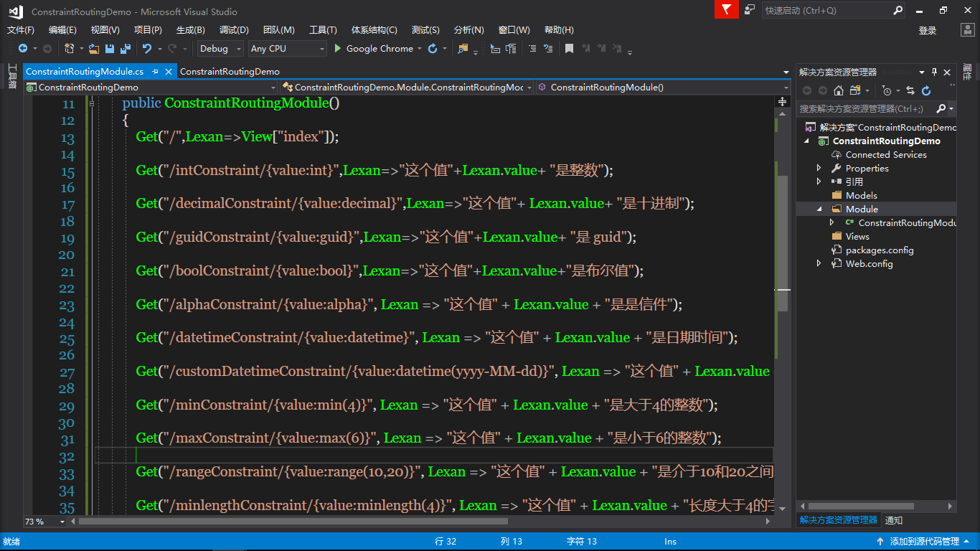Click the Home icon in Solution Explorer
The image size is (980, 551).
838,90
